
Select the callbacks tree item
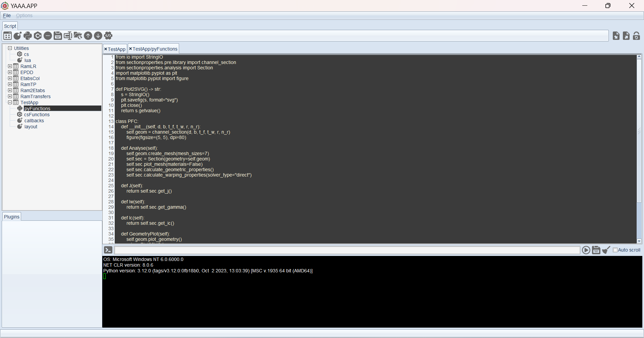pos(34,121)
